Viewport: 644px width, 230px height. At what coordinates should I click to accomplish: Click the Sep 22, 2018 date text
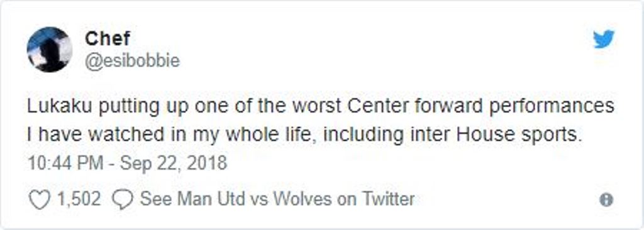(174, 163)
